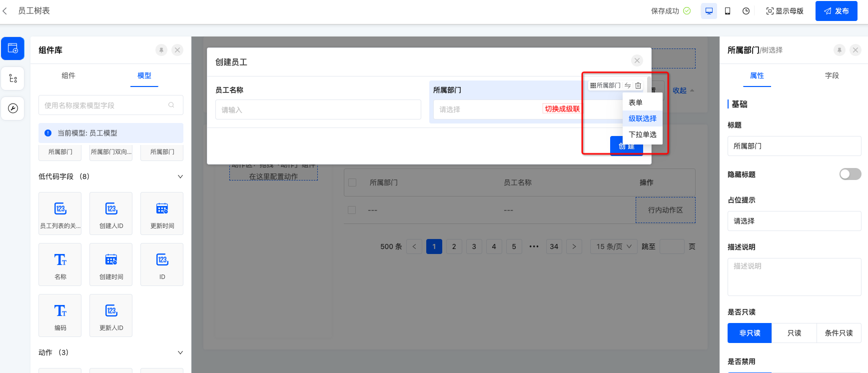Check the table header select-all checkbox
This screenshot has height=373, width=868.
[x=352, y=182]
